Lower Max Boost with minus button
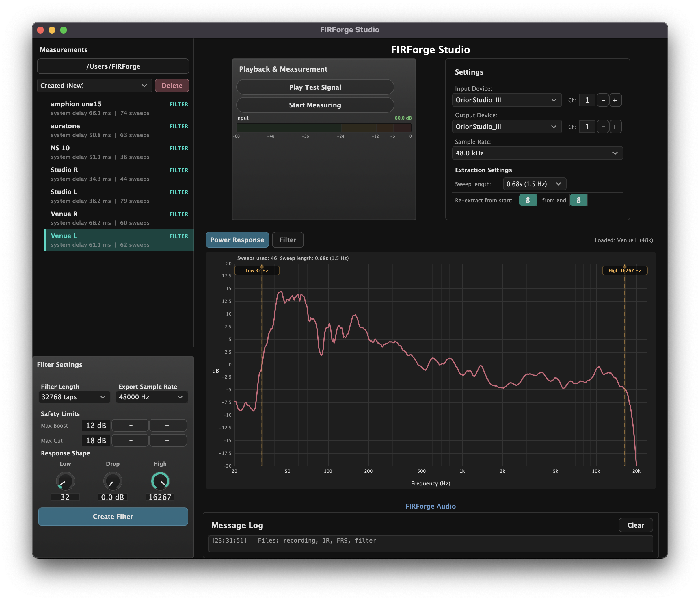The width and height of the screenshot is (700, 601). (131, 426)
